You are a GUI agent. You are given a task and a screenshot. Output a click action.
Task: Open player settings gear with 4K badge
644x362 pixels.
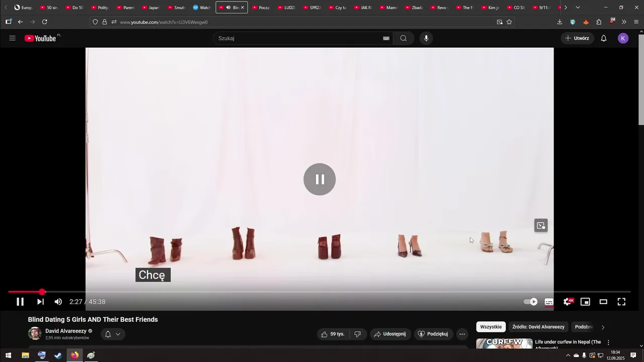(568, 302)
